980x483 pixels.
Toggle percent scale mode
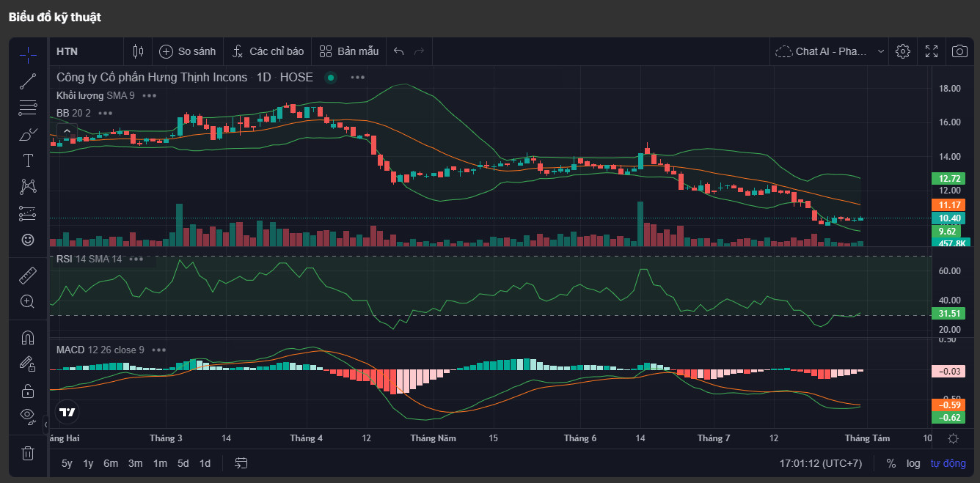pos(891,463)
